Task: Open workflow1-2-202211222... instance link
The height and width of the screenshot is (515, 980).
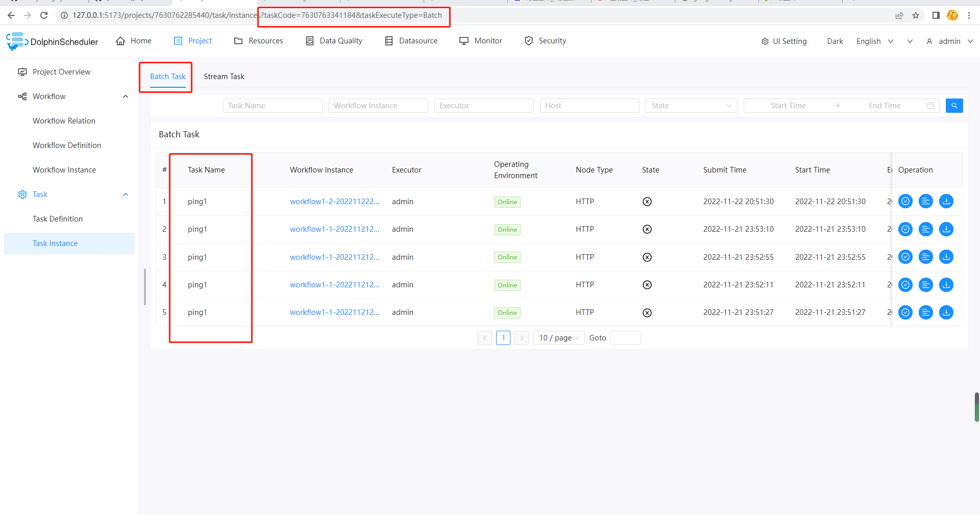Action: 334,202
